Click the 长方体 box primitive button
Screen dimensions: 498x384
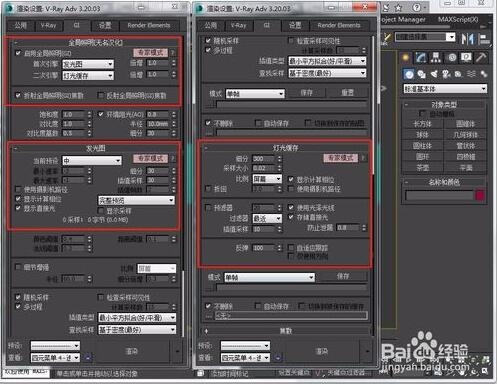tap(422, 124)
